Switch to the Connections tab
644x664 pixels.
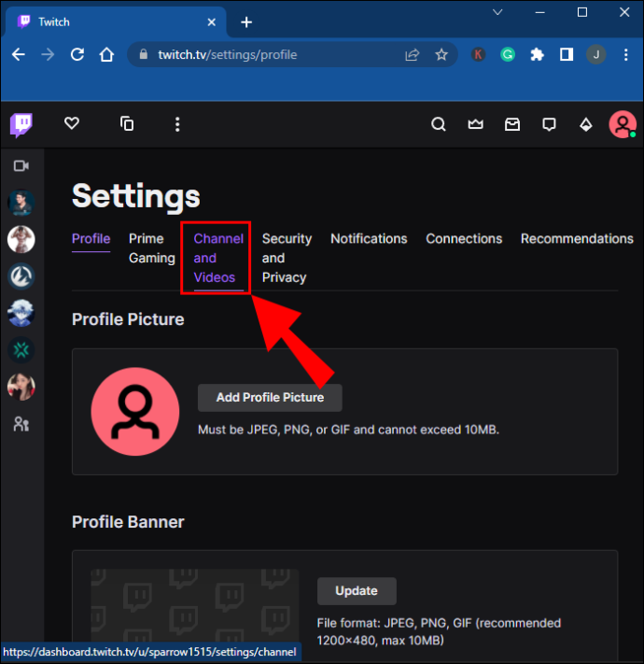click(464, 239)
